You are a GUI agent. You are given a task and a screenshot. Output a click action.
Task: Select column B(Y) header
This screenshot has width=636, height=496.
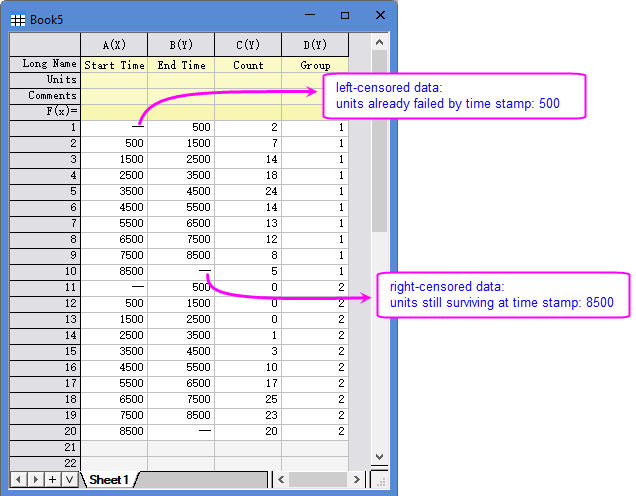pyautogui.click(x=181, y=45)
